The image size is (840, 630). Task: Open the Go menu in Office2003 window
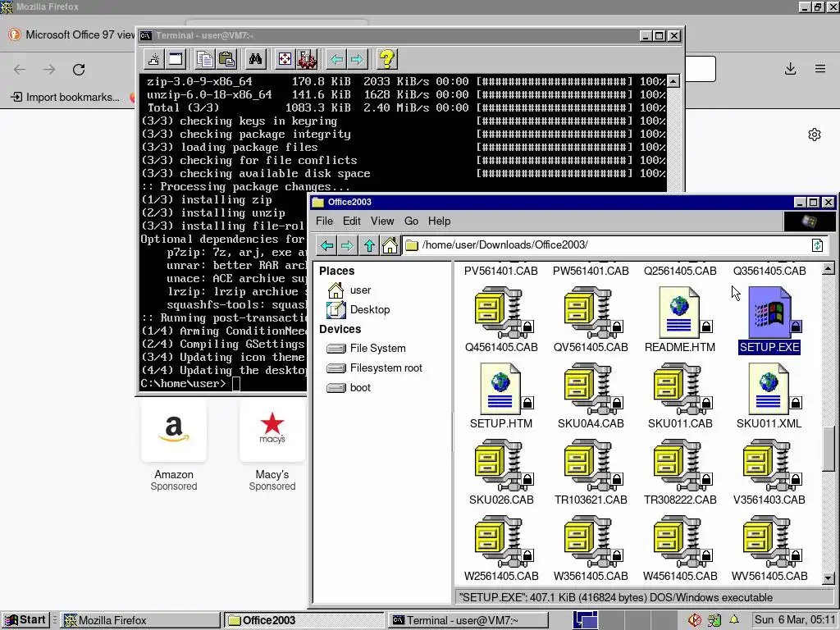pyautogui.click(x=411, y=221)
